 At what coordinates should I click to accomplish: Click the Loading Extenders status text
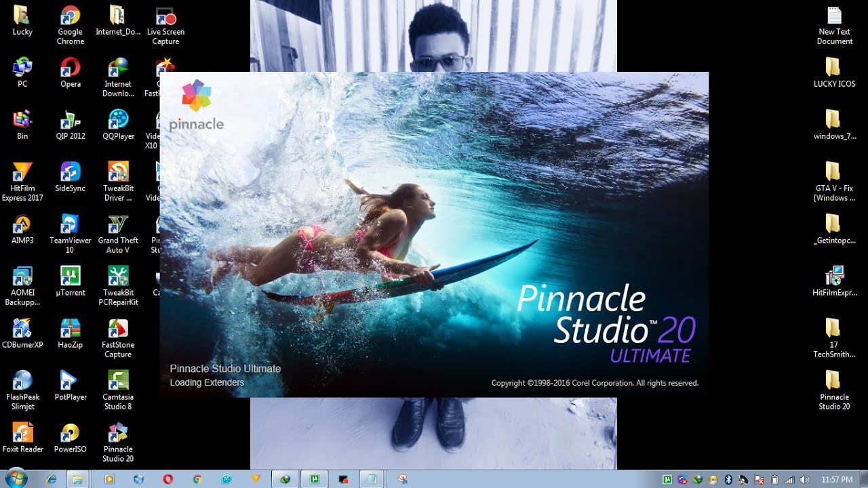[x=207, y=382]
